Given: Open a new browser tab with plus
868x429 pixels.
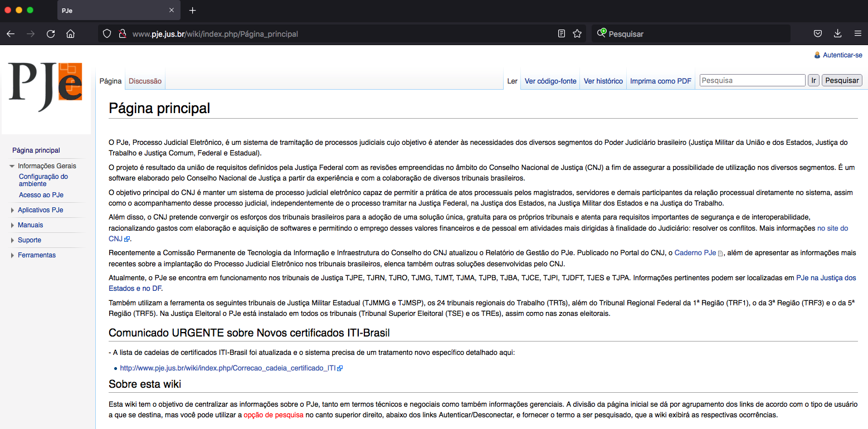Looking at the screenshot, I should coord(193,11).
